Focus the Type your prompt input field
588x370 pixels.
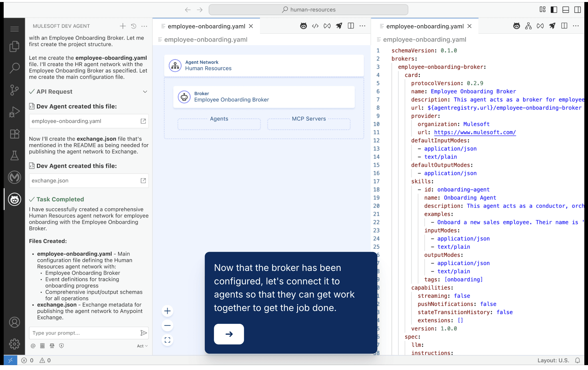tap(84, 333)
